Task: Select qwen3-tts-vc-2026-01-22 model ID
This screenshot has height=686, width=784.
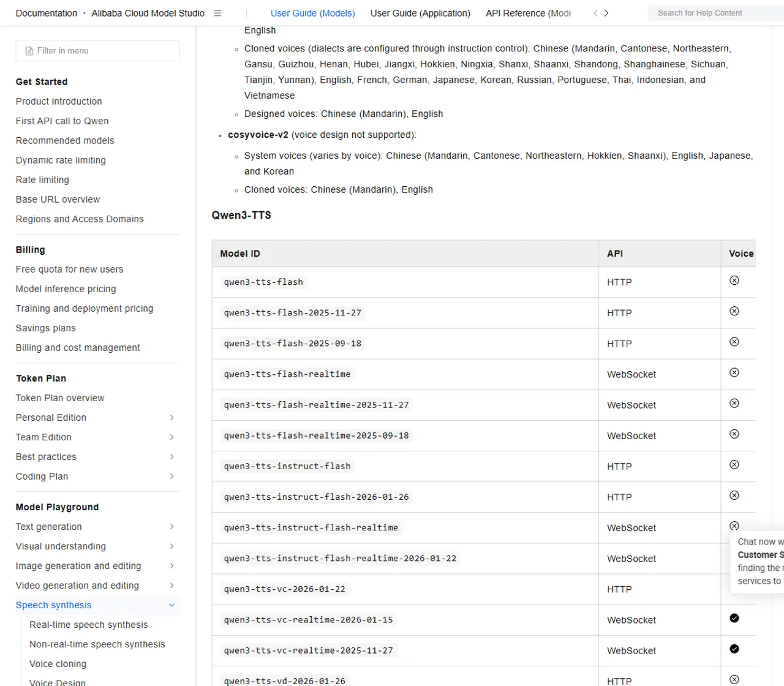Action: 285,589
